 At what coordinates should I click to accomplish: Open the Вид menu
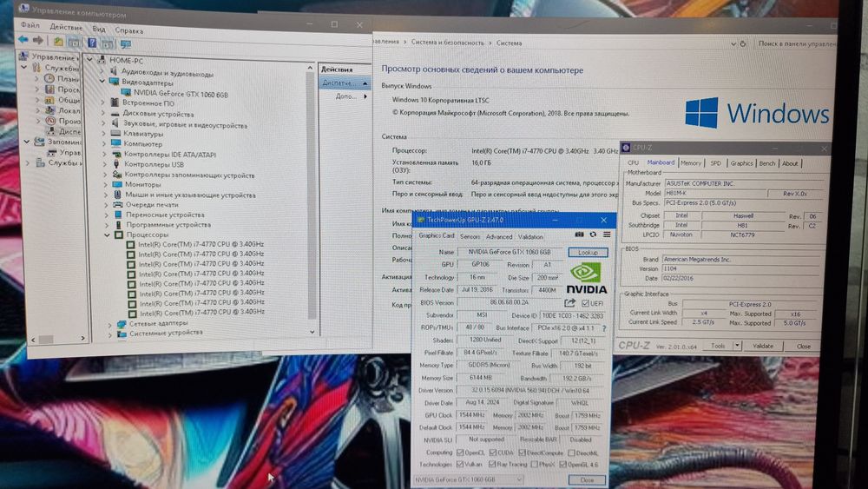pos(99,29)
